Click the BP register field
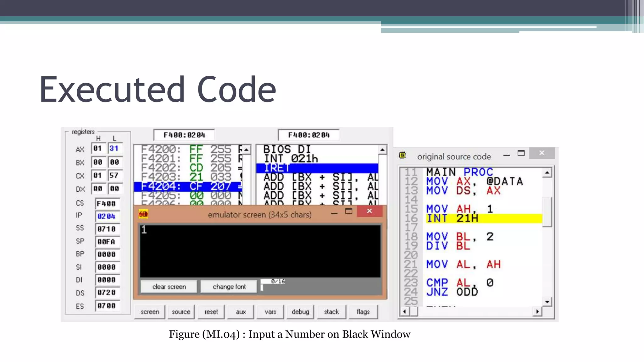Screen dimensions: 644x362 click(x=107, y=254)
